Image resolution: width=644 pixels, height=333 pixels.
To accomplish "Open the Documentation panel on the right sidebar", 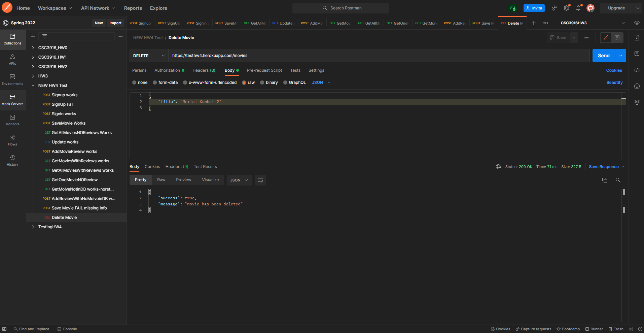I will (x=637, y=37).
